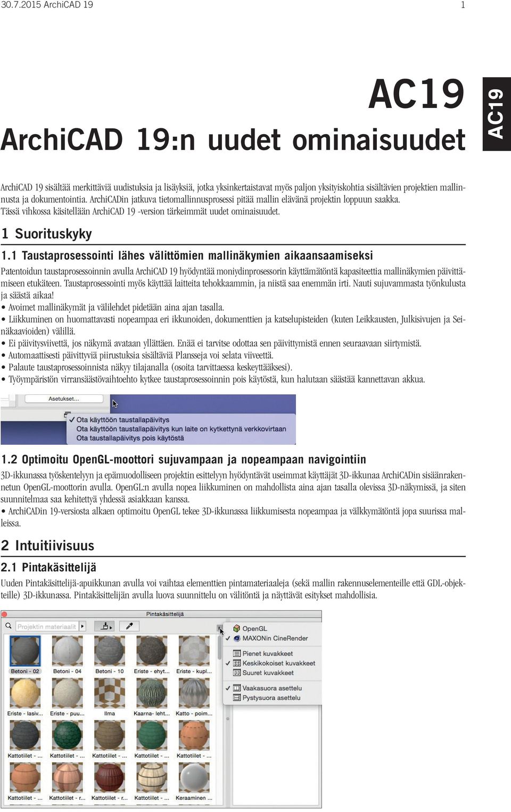Choose background update when plugged into verkkovirtaan

[181, 429]
